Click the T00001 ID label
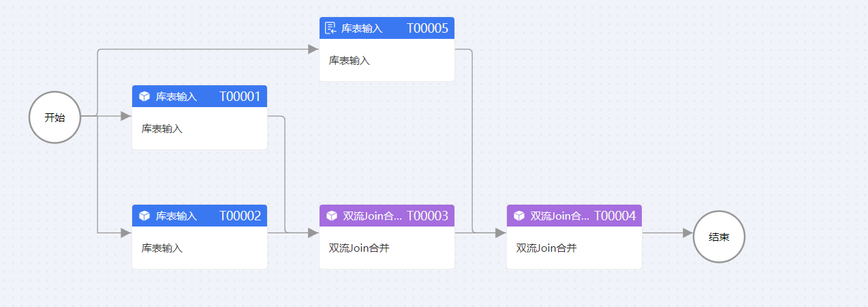868x307 pixels. (x=240, y=96)
